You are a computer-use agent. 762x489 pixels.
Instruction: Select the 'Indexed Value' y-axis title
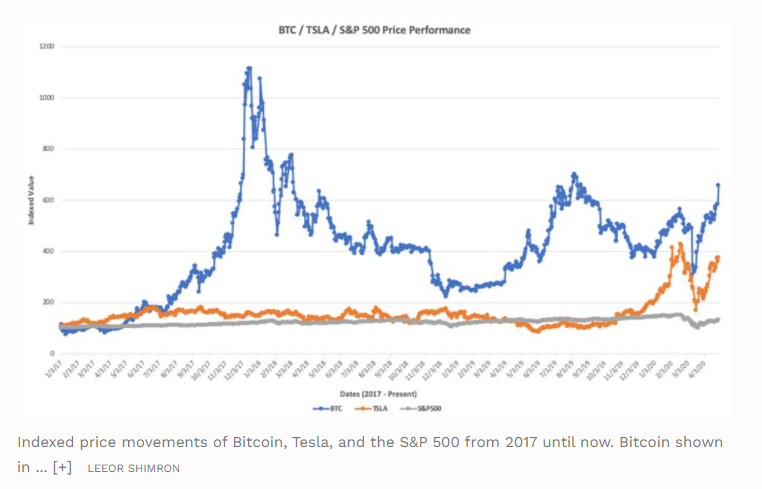[x=31, y=200]
